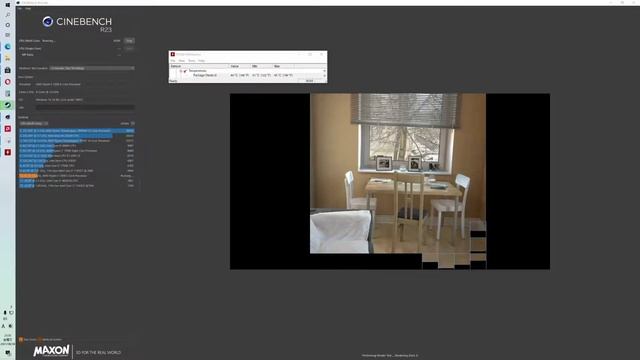Stop the CPU Multi Core test

129,41
